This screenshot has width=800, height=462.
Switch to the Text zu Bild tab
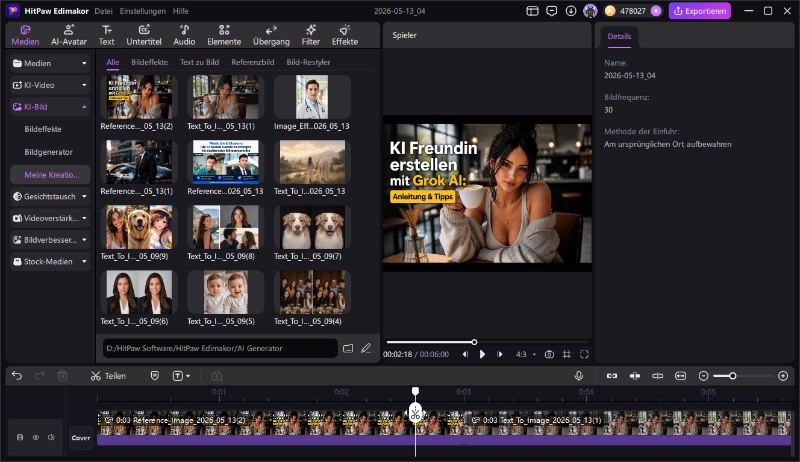coord(199,62)
